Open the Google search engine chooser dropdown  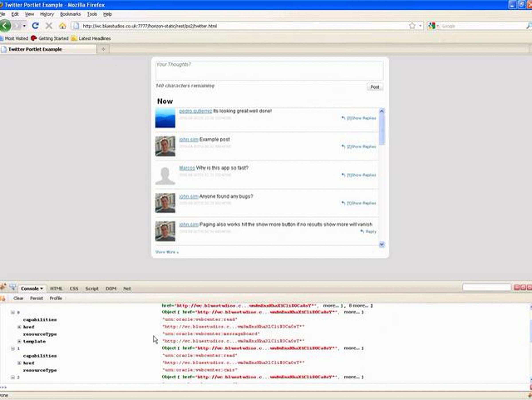[438, 26]
